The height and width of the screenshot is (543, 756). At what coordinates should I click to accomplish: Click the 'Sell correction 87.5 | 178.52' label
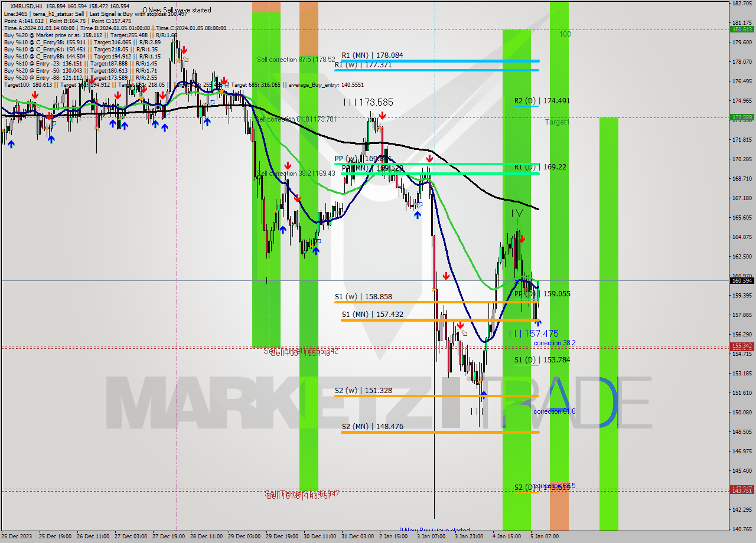(296, 60)
